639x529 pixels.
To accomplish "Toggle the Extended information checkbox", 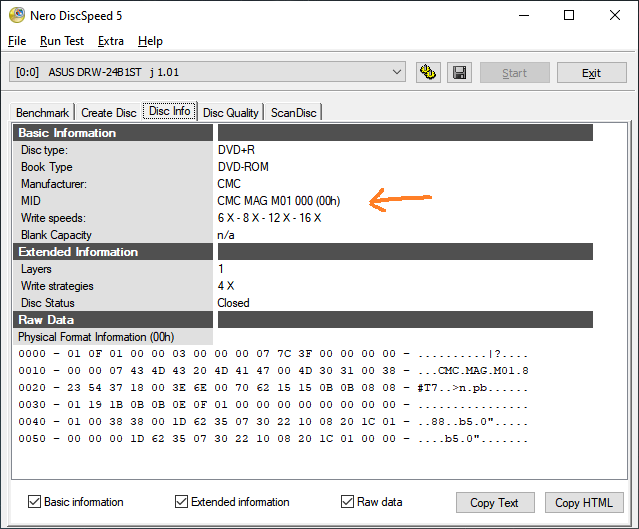I will pyautogui.click(x=181, y=502).
